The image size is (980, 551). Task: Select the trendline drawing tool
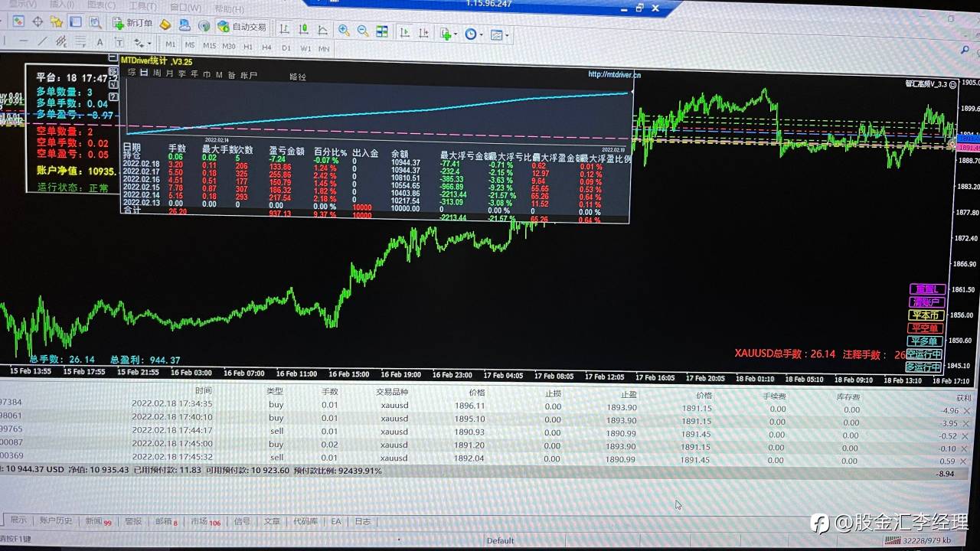[x=42, y=41]
